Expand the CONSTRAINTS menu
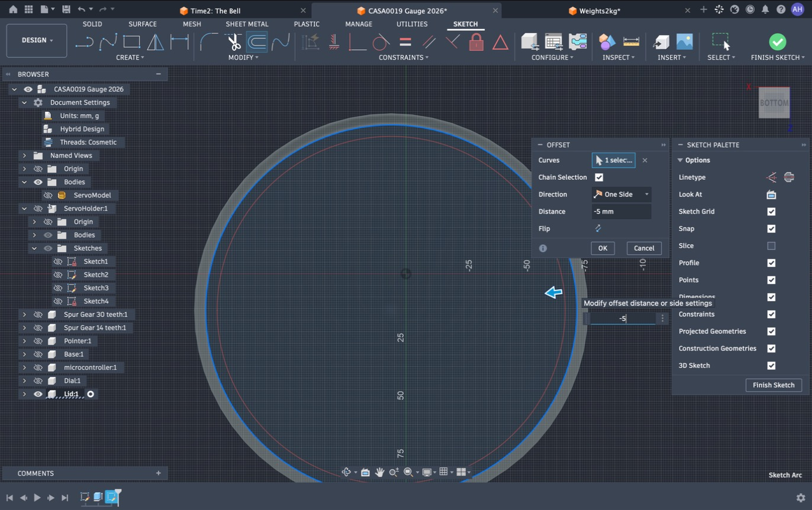 tap(404, 57)
